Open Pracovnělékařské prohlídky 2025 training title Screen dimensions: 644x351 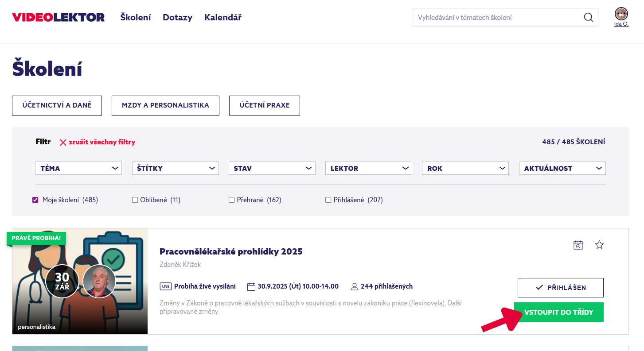click(231, 252)
